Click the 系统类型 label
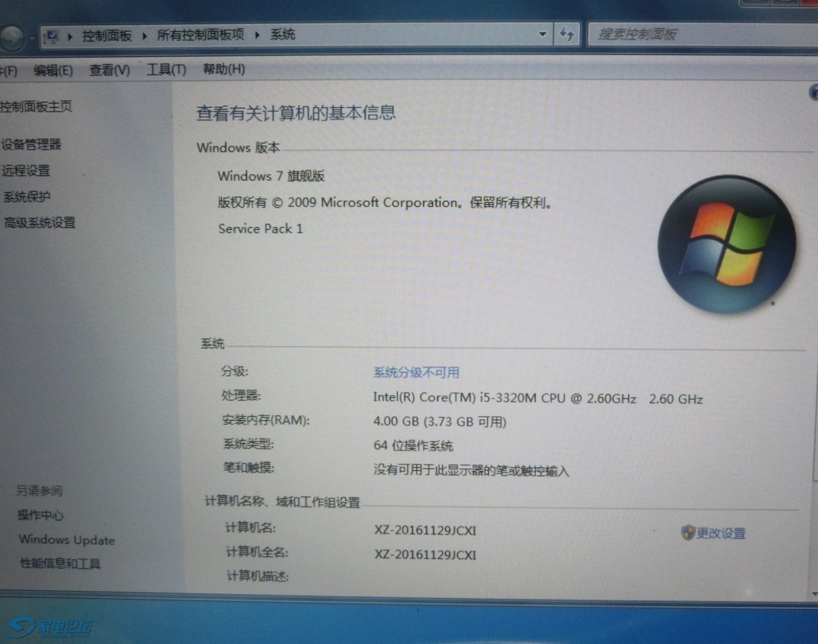Image resolution: width=818 pixels, height=644 pixels. coord(248,444)
